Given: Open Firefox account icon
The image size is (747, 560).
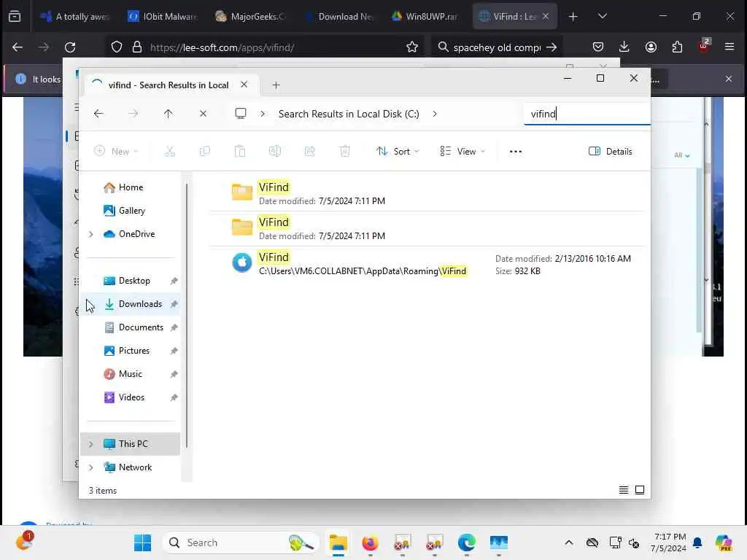Looking at the screenshot, I should point(651,47).
